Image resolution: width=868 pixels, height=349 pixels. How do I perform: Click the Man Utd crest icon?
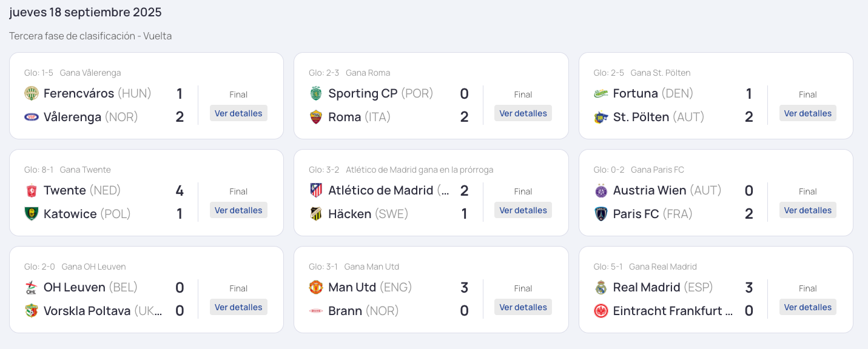click(x=315, y=287)
